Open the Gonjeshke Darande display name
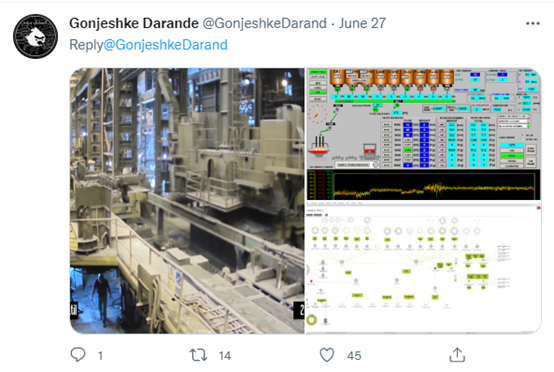 (x=134, y=23)
